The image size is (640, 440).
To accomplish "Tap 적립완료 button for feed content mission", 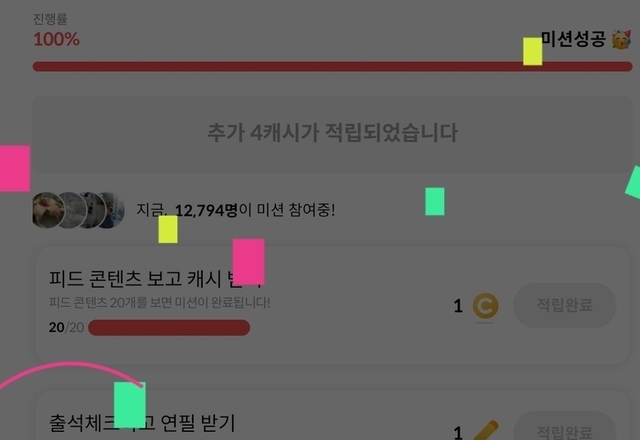I will 564,305.
